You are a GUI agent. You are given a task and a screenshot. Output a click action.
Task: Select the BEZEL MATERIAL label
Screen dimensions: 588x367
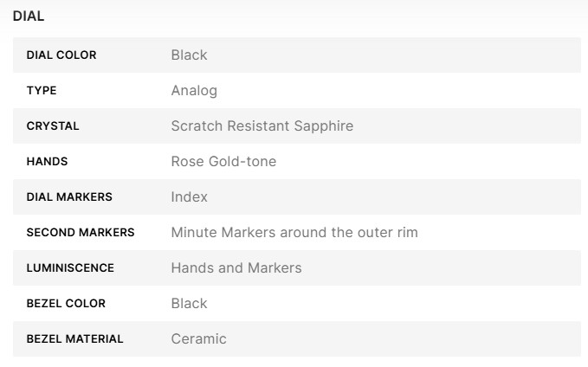point(74,339)
